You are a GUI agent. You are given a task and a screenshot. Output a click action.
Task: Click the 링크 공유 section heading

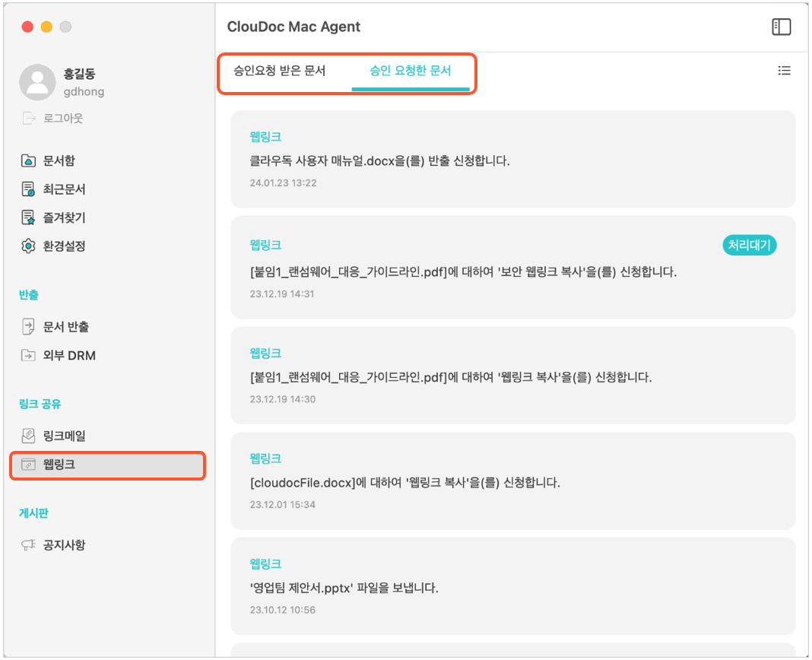coord(40,404)
